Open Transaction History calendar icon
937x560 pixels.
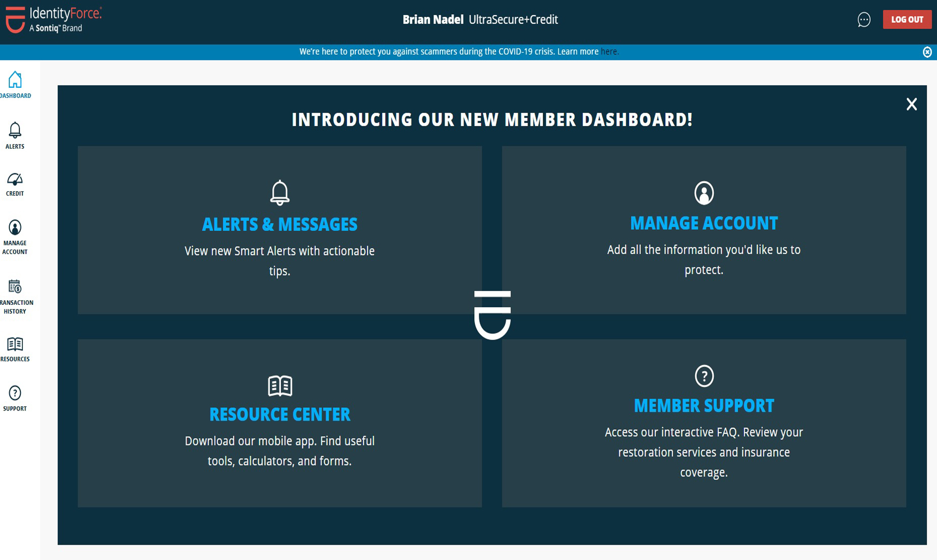(x=15, y=286)
